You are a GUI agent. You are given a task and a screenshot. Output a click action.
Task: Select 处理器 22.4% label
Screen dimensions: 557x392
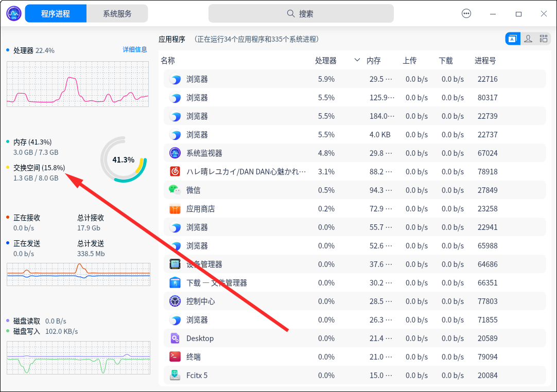click(x=34, y=50)
